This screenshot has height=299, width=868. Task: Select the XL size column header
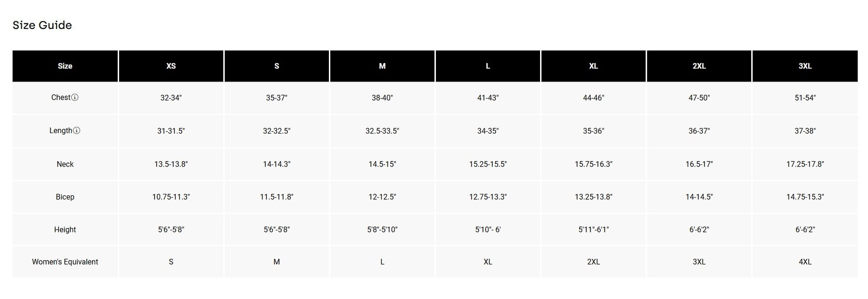click(x=594, y=66)
